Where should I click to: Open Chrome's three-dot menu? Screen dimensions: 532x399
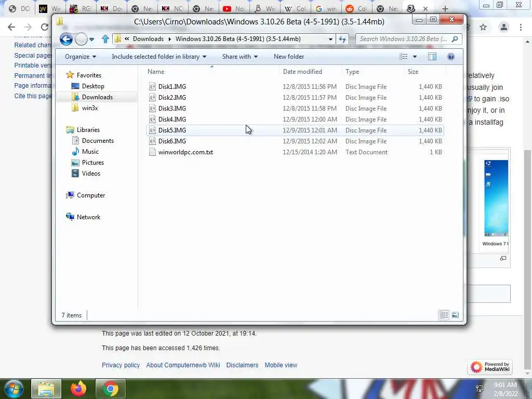click(521, 27)
